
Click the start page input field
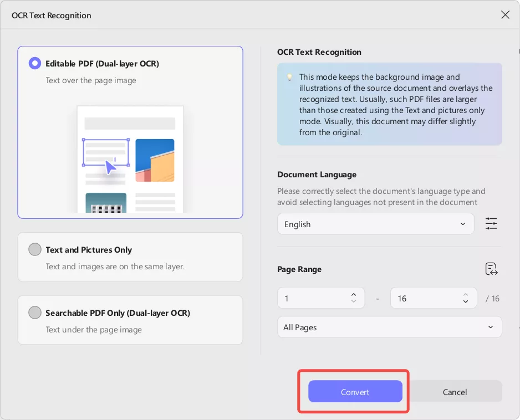tap(313, 298)
